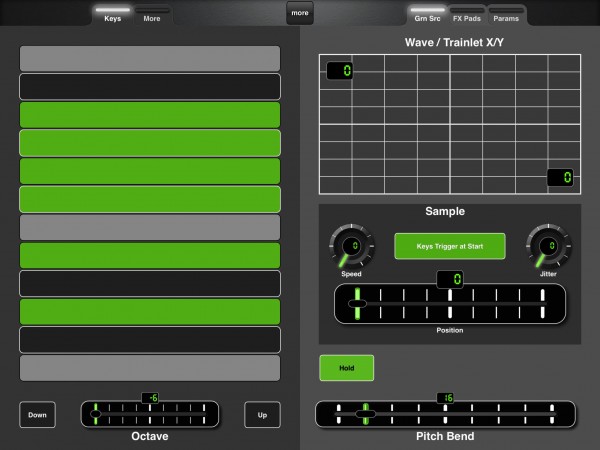Click the Position label

[x=450, y=330]
